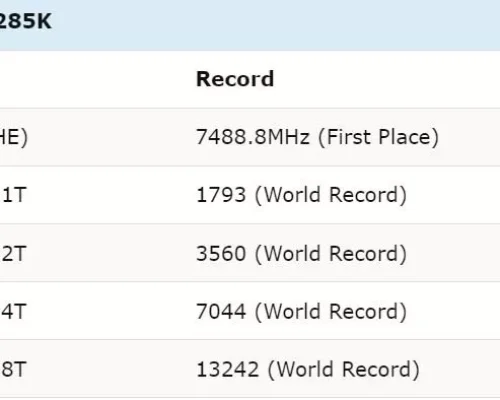The width and height of the screenshot is (500, 400).
Task: Select the 1T benchmark cell
Action: (x=13, y=195)
